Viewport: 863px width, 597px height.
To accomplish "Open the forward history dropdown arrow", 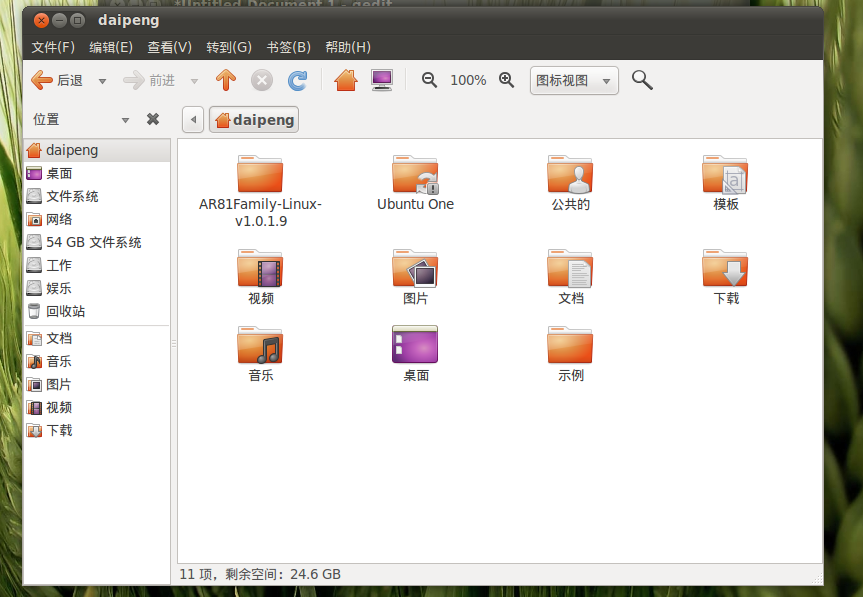I will (194, 81).
